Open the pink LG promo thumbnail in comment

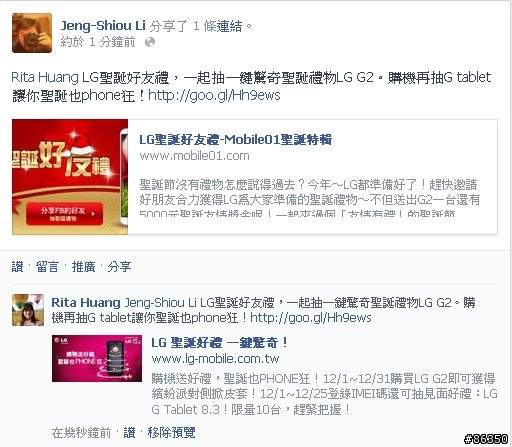click(x=97, y=358)
